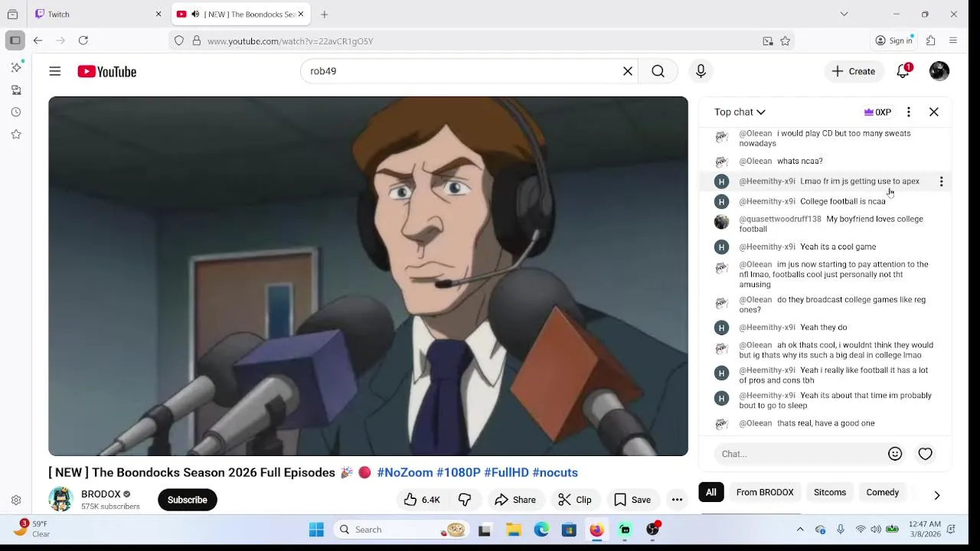Open a new browser tab
The width and height of the screenshot is (980, 551).
click(x=325, y=14)
